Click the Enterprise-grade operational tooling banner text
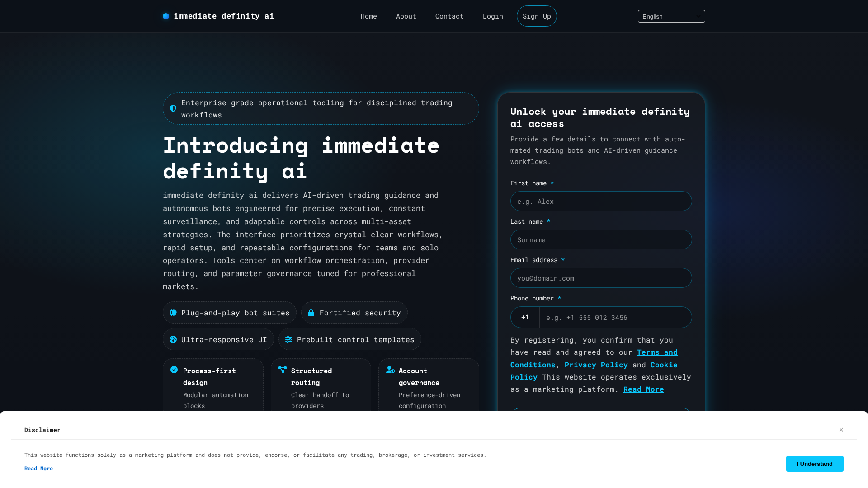The width and height of the screenshot is (868, 488). coord(317,109)
